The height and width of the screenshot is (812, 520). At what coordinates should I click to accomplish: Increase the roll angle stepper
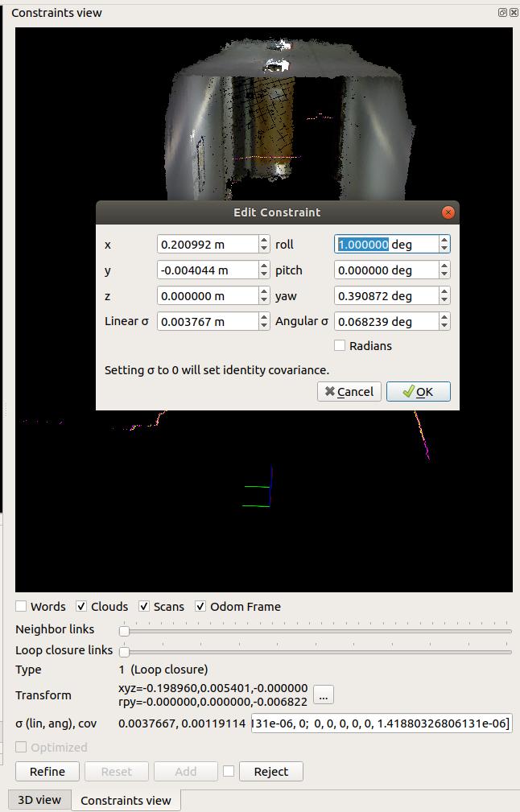[444, 240]
